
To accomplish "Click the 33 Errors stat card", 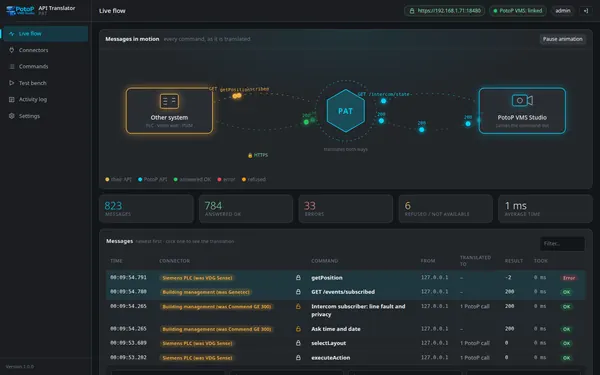I will [x=346, y=209].
